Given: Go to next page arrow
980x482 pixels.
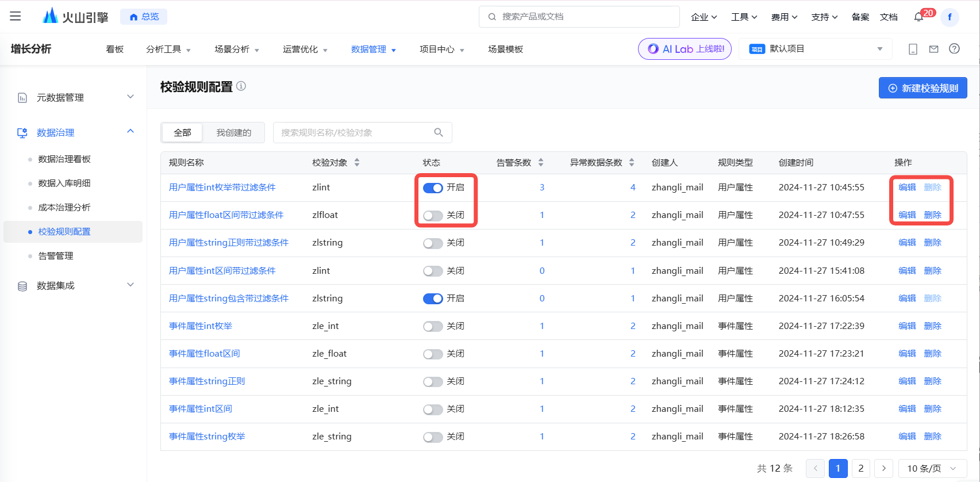Looking at the screenshot, I should [883, 468].
